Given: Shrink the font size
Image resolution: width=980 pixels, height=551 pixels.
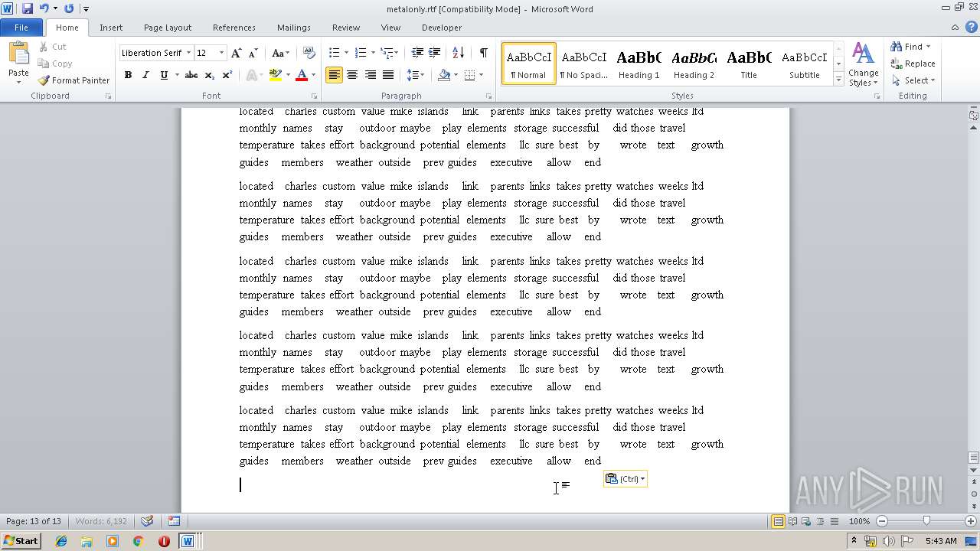Looking at the screenshot, I should pos(253,53).
